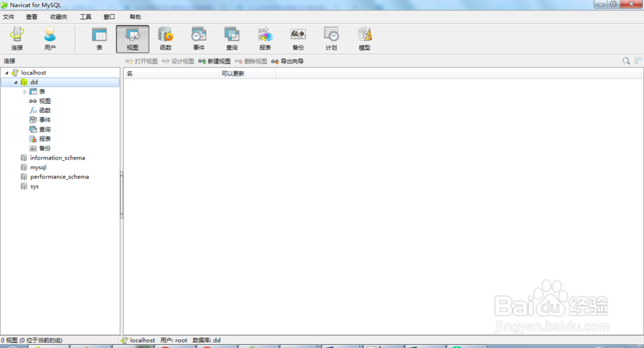Select Functions (函数) under dd
This screenshot has width=644, height=348.
(45, 111)
